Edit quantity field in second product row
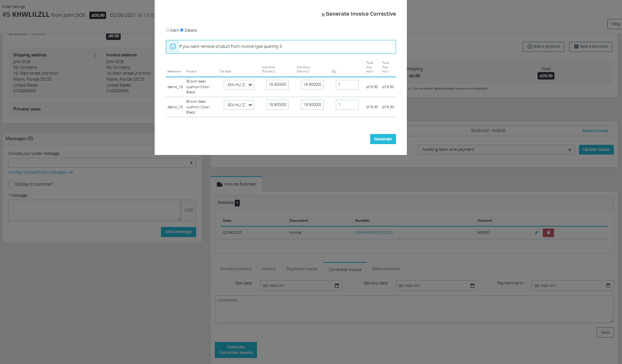Screen dimensions: 622x364 (x=347, y=105)
